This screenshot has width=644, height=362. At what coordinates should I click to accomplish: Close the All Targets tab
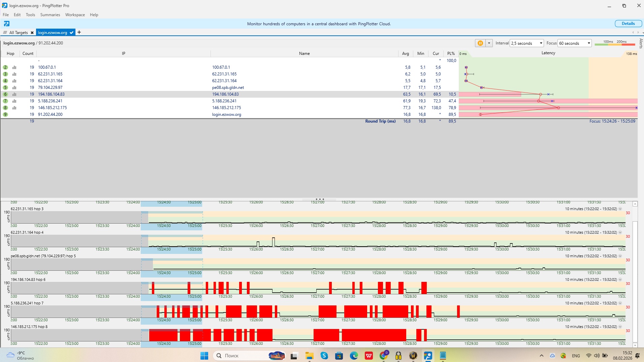pyautogui.click(x=32, y=33)
